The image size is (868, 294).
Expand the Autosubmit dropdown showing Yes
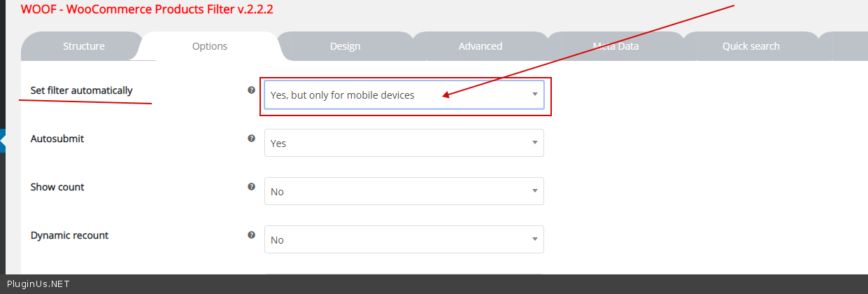click(404, 143)
